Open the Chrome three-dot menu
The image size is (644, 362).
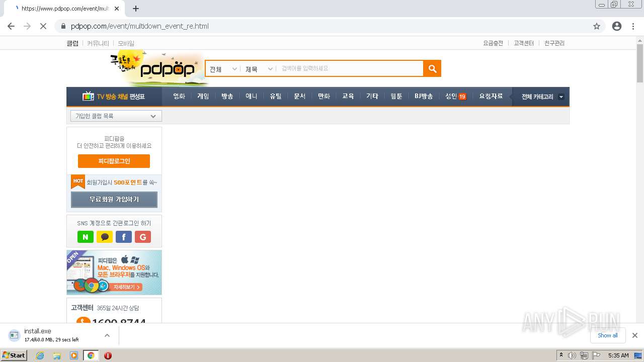click(x=633, y=26)
